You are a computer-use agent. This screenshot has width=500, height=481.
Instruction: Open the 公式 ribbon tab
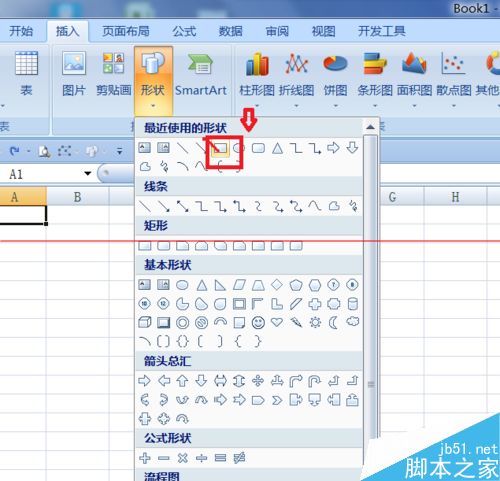tap(184, 31)
